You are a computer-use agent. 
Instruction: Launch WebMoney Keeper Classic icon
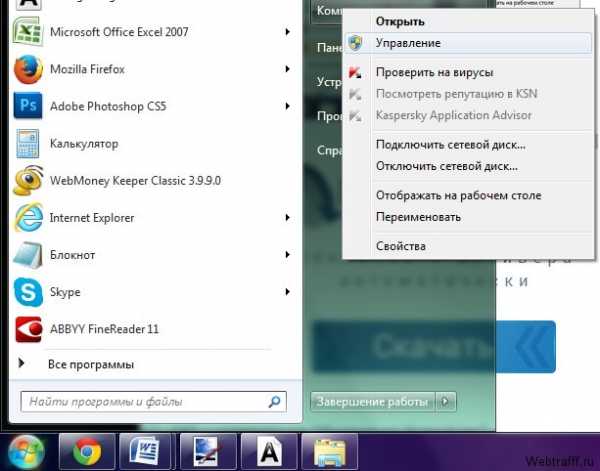(28, 180)
